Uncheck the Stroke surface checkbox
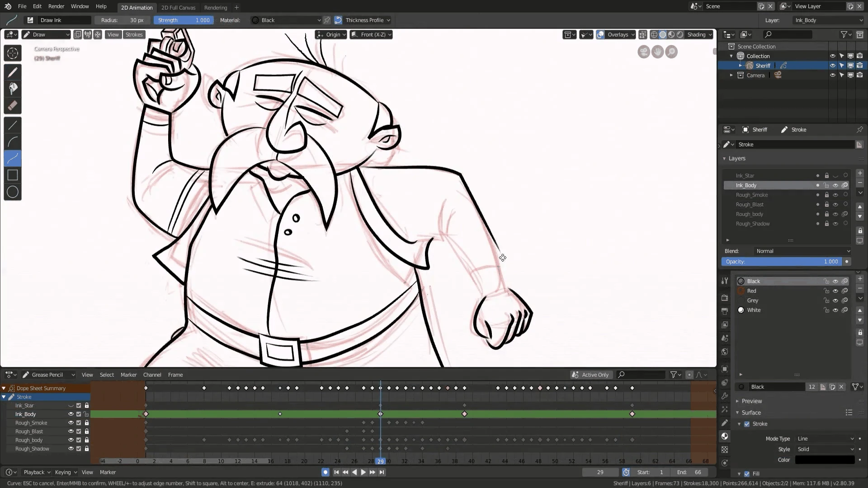 pos(747,424)
